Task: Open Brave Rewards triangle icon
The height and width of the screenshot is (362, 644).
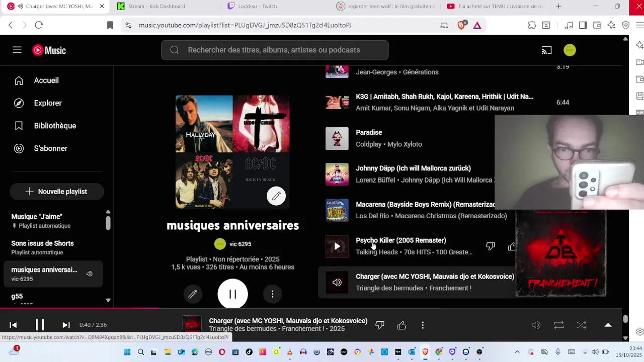Action: 477,25
